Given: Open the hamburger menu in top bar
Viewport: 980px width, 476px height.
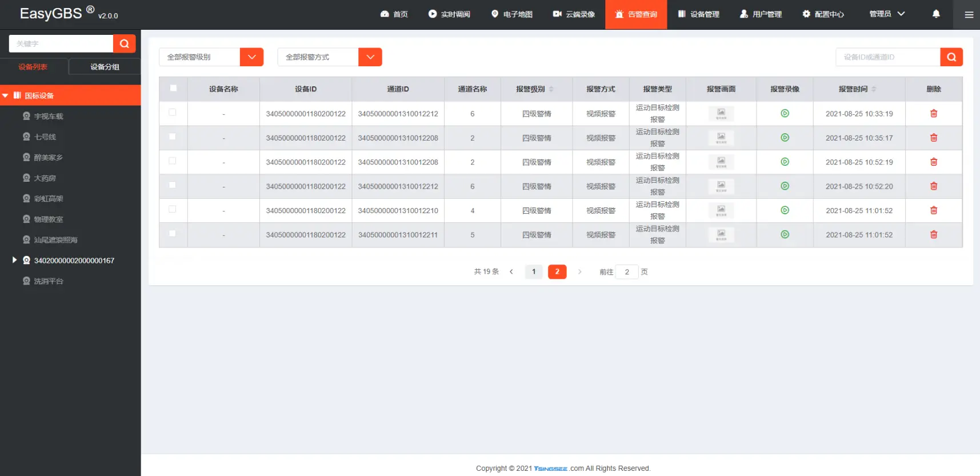Looking at the screenshot, I should [x=969, y=14].
